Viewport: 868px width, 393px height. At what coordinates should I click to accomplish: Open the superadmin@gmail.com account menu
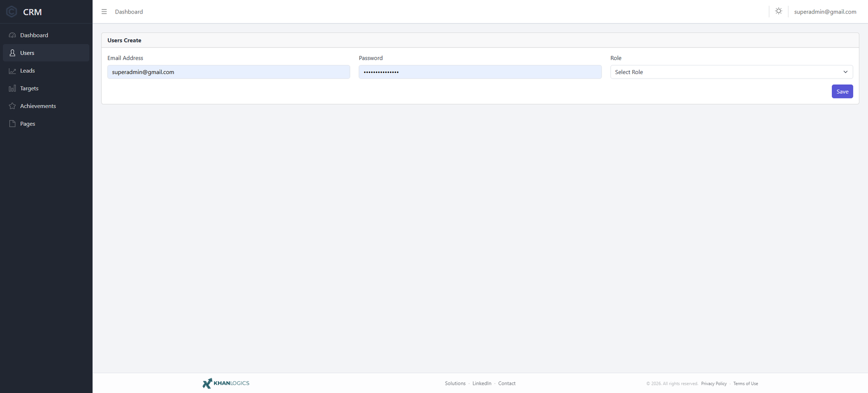tap(825, 12)
